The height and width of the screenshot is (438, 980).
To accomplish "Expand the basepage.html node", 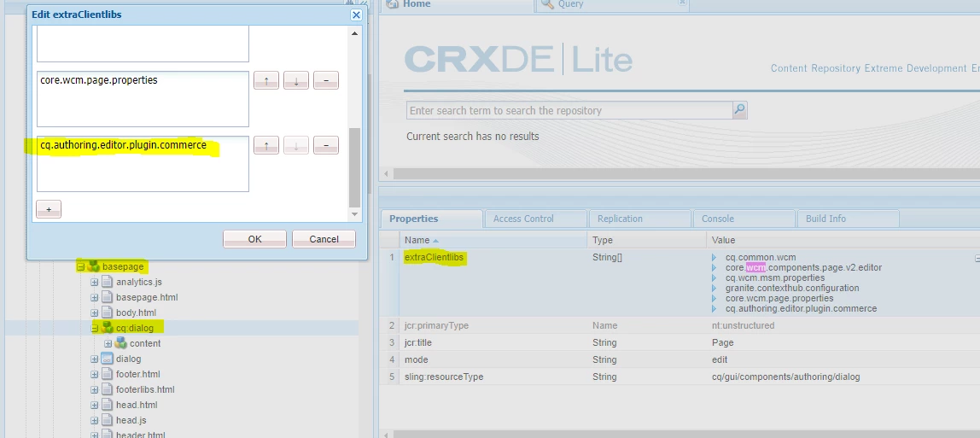I will (x=95, y=297).
